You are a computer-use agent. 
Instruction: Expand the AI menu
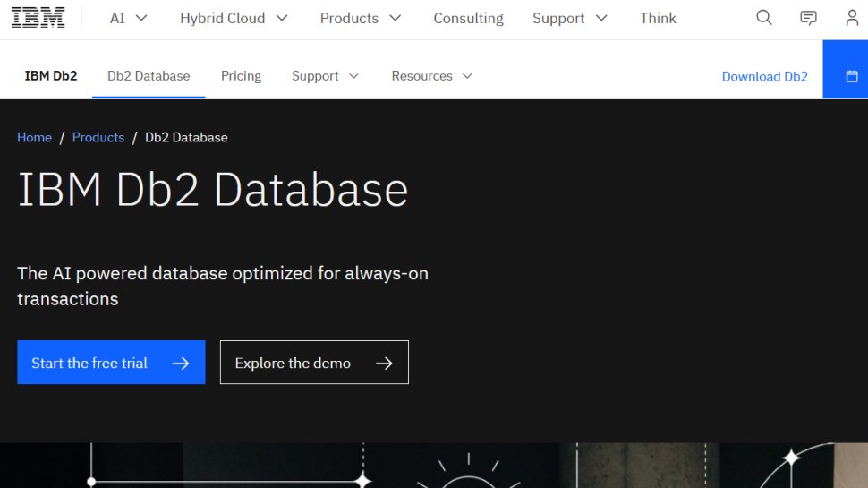[129, 18]
